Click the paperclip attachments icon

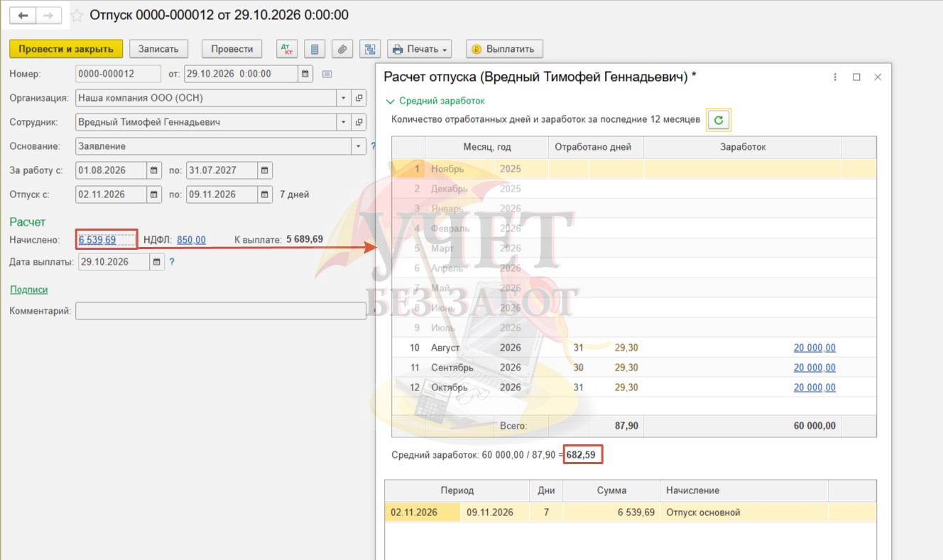[x=342, y=49]
